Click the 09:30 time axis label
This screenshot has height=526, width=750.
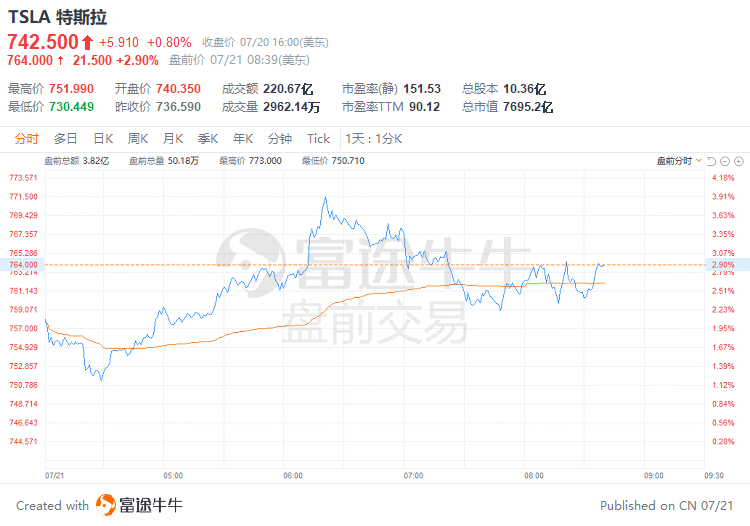click(714, 476)
